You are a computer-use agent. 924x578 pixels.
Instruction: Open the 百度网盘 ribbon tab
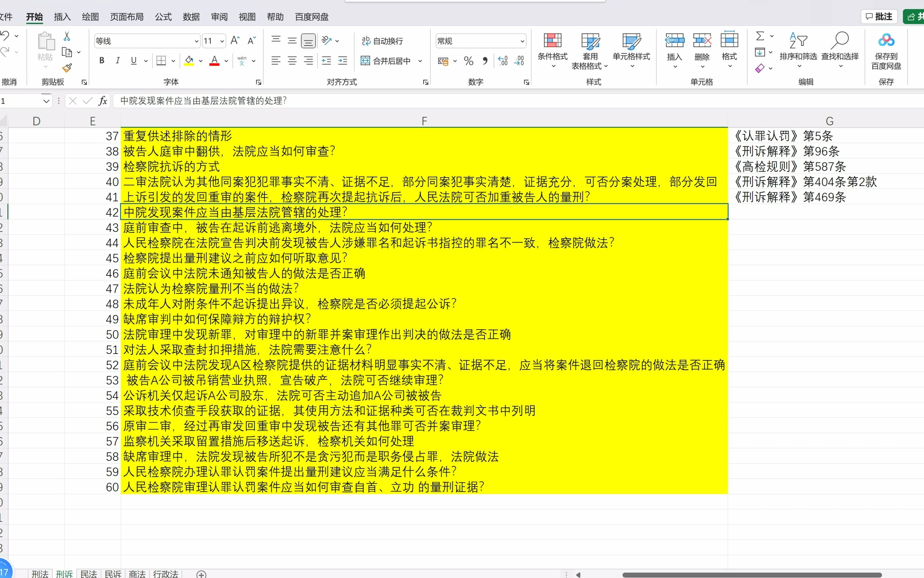(312, 17)
